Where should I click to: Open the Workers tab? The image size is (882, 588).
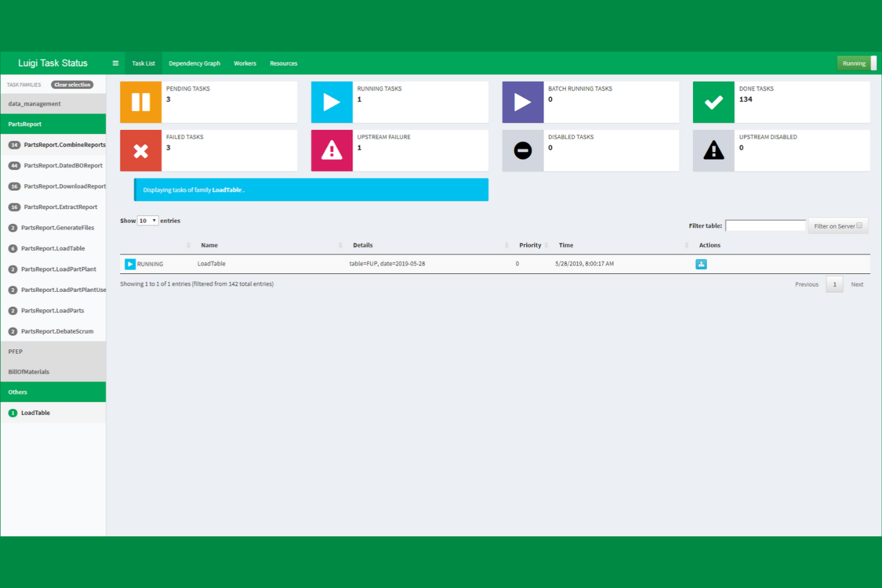click(245, 63)
